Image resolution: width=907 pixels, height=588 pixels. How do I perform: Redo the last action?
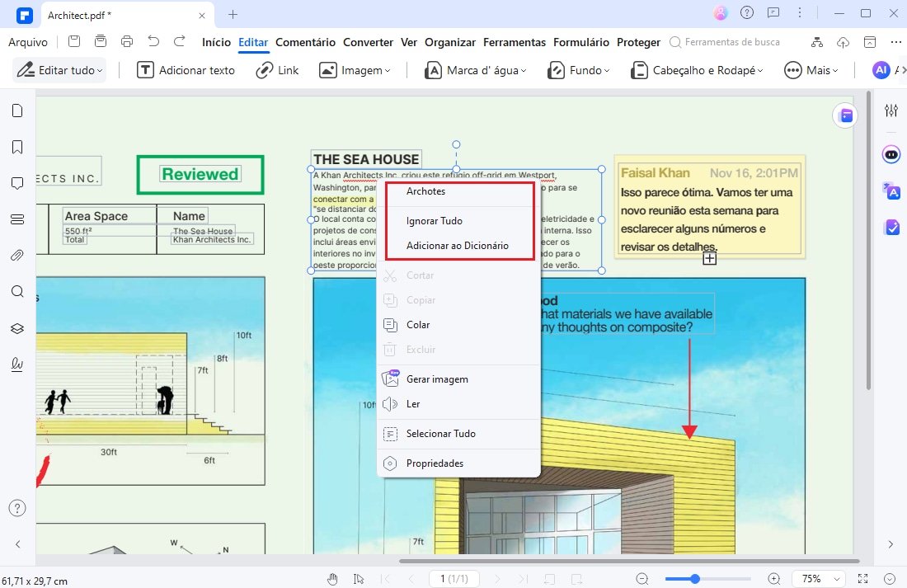(x=179, y=41)
